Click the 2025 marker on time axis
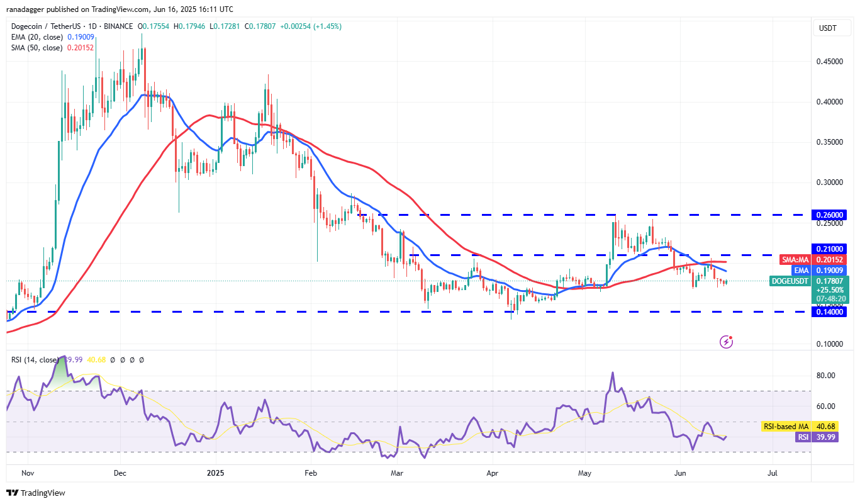This screenshot has height=504, width=860. tap(215, 471)
